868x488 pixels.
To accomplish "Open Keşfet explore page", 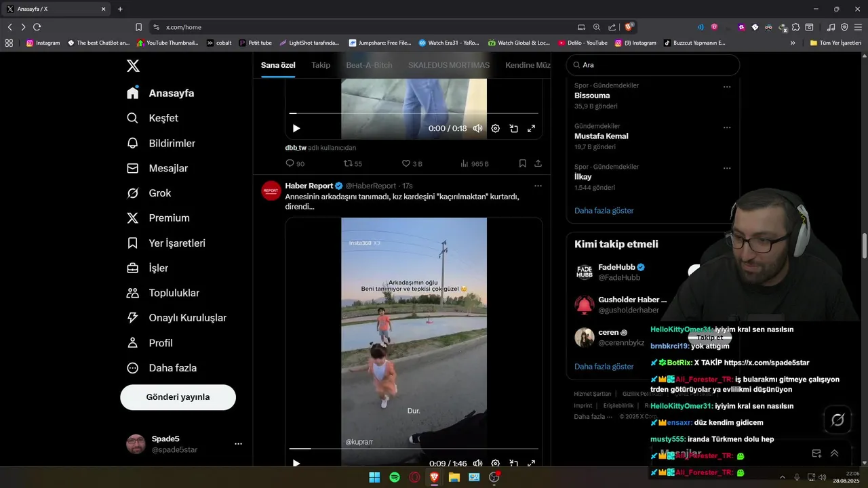I will tap(153, 118).
